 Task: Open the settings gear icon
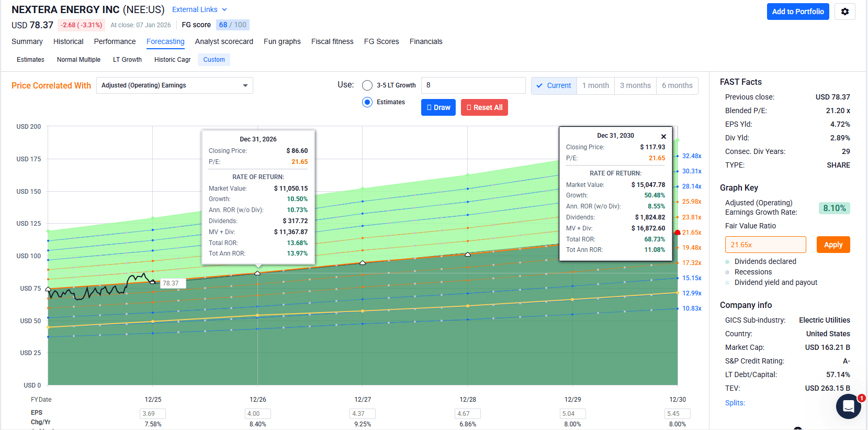tap(844, 12)
